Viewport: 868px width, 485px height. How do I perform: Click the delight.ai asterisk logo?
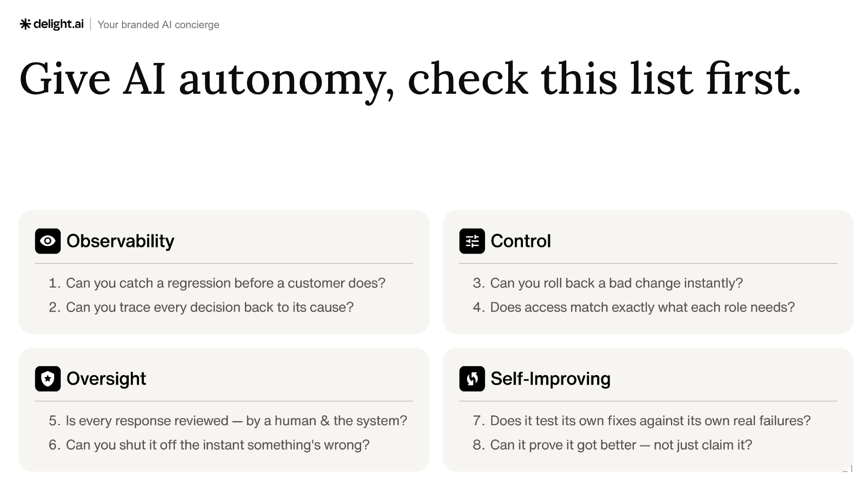pyautogui.click(x=25, y=24)
